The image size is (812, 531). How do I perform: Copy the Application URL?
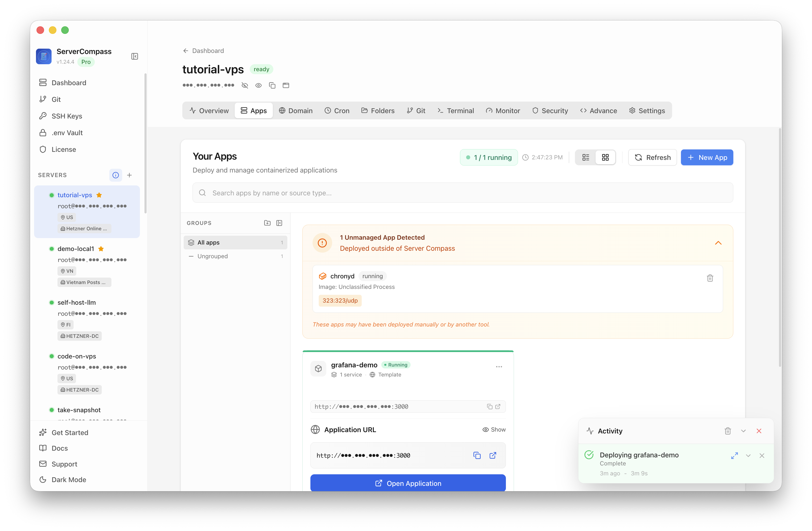click(477, 455)
